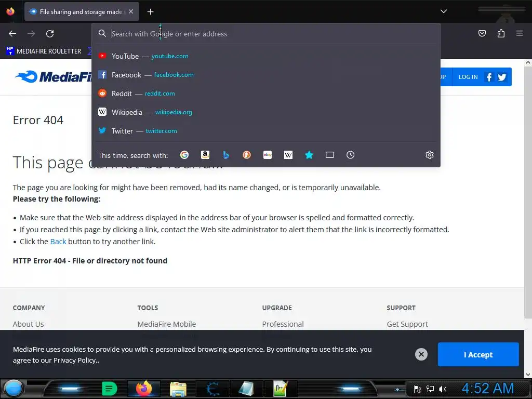Click the forward navigation arrow
This screenshot has height=399, width=532.
point(31,34)
